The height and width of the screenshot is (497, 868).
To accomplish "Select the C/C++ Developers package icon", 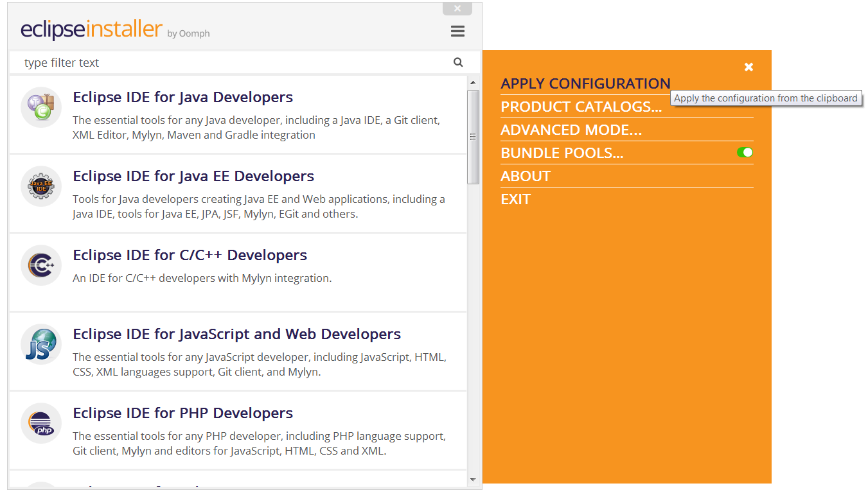I will coord(40,265).
